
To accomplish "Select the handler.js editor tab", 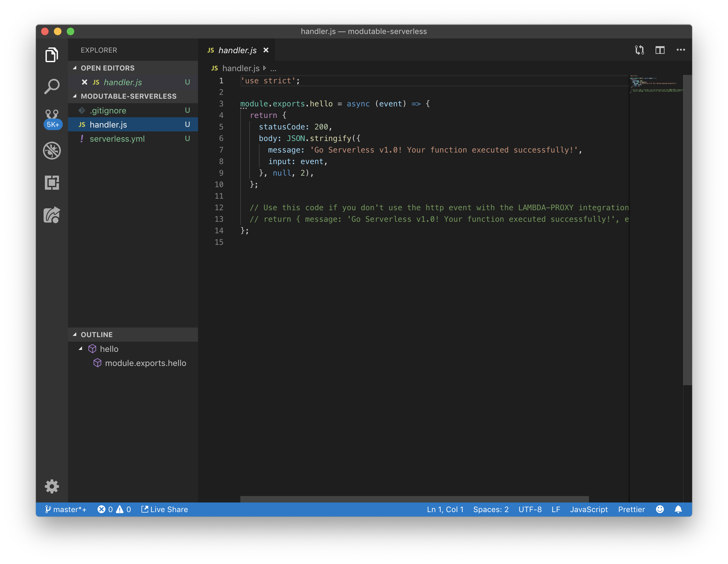I will click(237, 50).
